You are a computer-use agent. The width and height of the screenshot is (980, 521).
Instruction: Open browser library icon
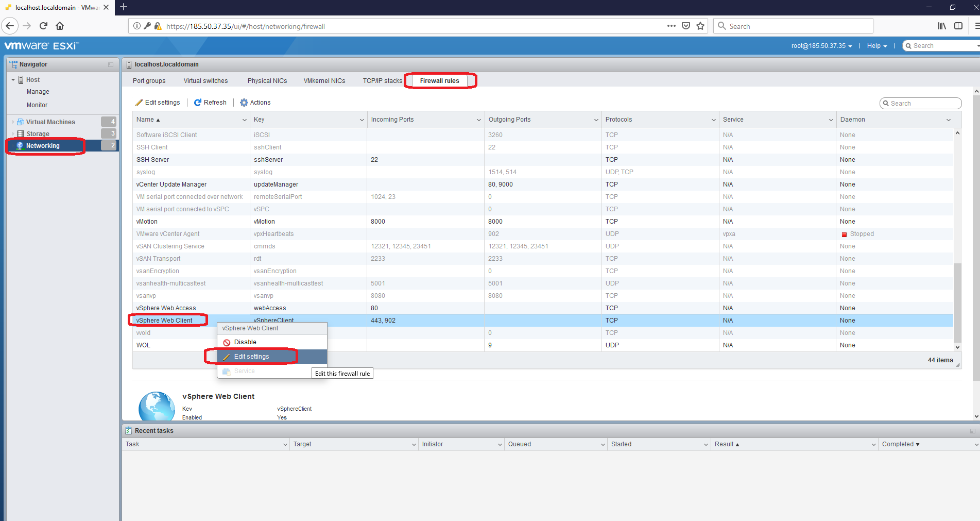tap(942, 26)
